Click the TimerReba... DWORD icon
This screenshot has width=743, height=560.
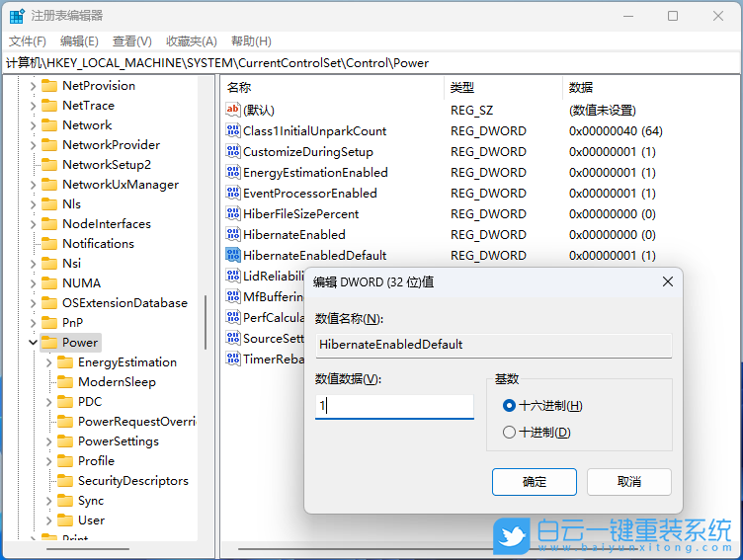[232, 359]
